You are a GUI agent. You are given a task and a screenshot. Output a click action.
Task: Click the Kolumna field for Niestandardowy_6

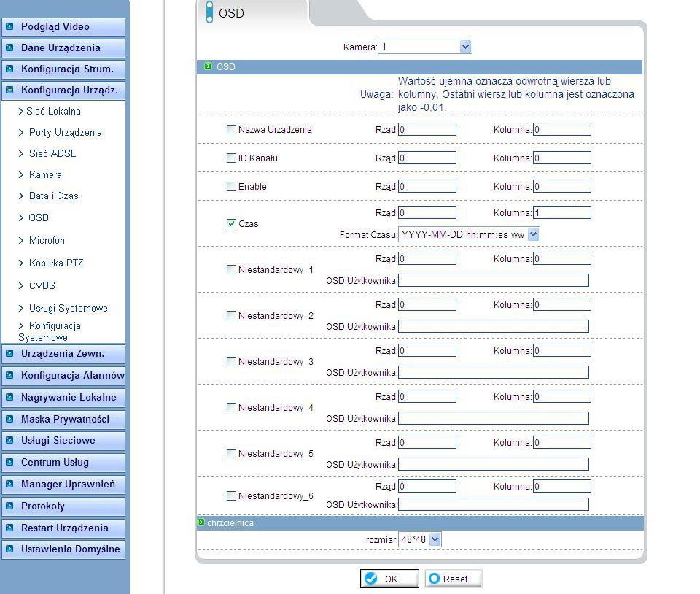coord(562,487)
